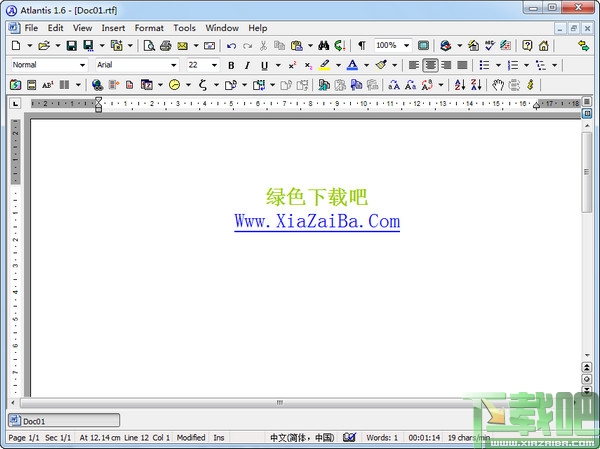Click the Www.XiaZaiBa.Com hyperlink
The image size is (600, 449).
click(317, 222)
